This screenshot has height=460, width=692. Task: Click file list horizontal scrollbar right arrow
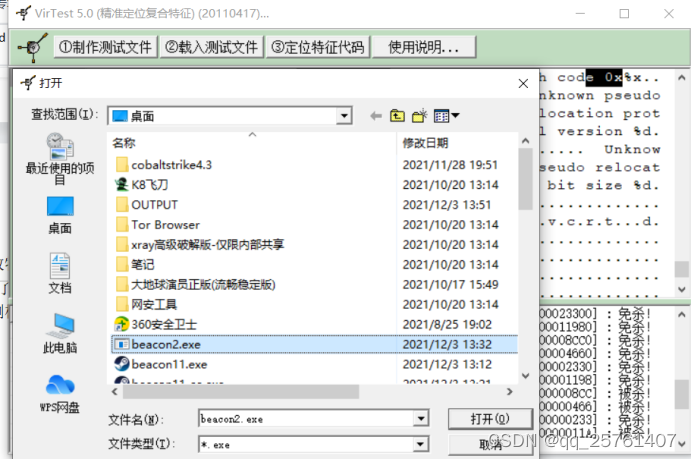pyautogui.click(x=510, y=392)
